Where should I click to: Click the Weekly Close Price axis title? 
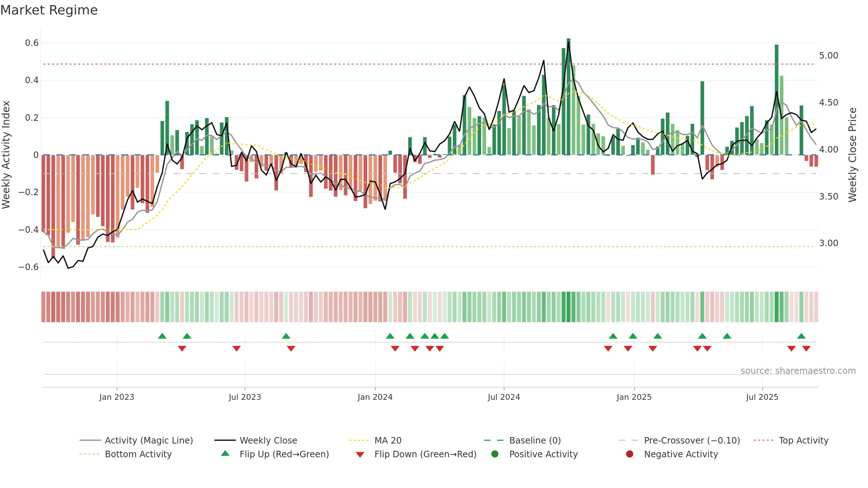(x=852, y=155)
